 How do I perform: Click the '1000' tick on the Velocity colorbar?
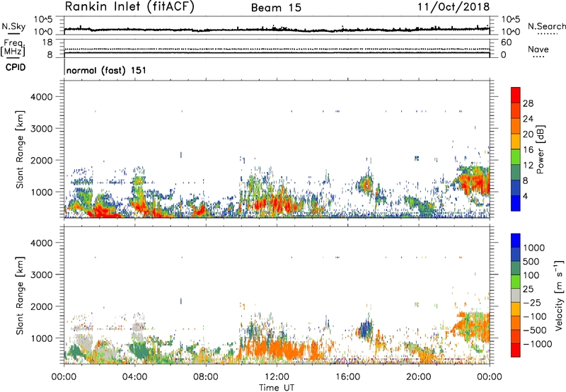pos(534,248)
